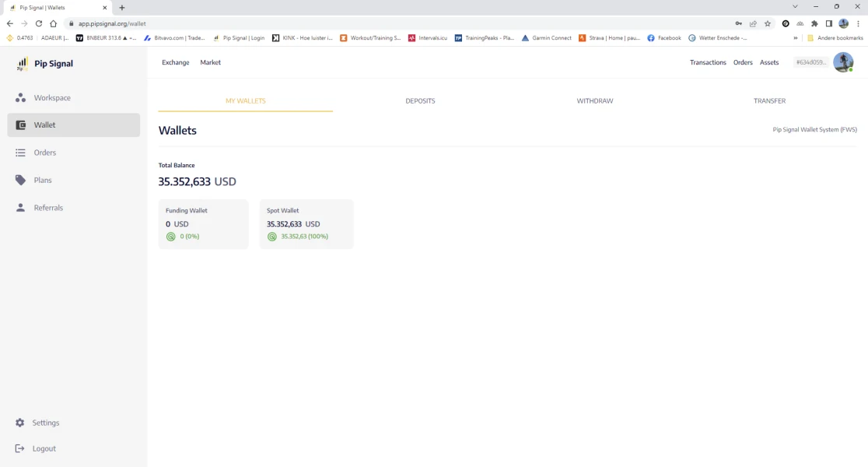
Task: Click the Logout arrow icon
Action: coord(20,449)
